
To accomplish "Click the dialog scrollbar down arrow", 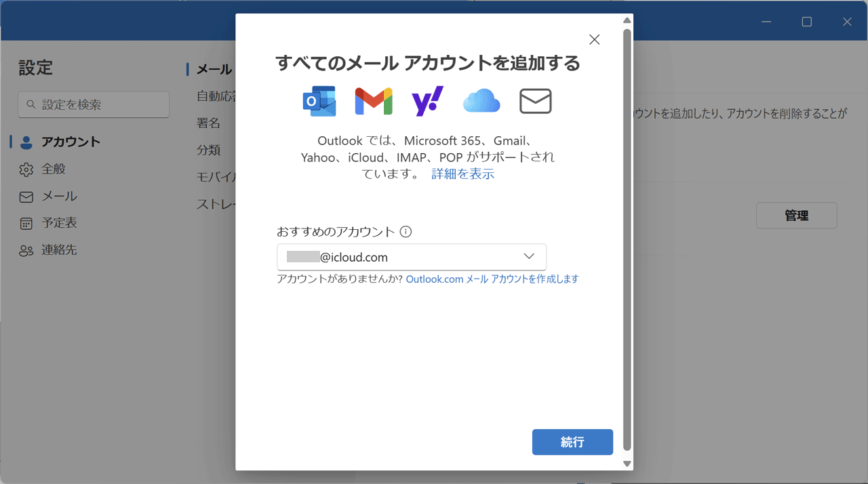I will pos(627,464).
